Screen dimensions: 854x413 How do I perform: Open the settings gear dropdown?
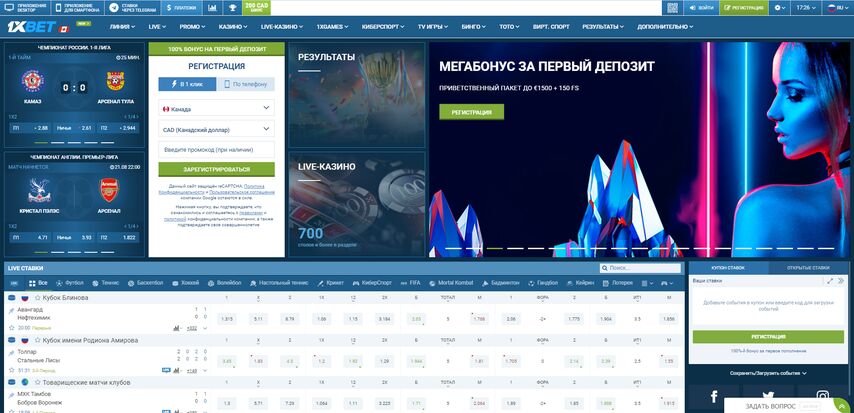780,8
